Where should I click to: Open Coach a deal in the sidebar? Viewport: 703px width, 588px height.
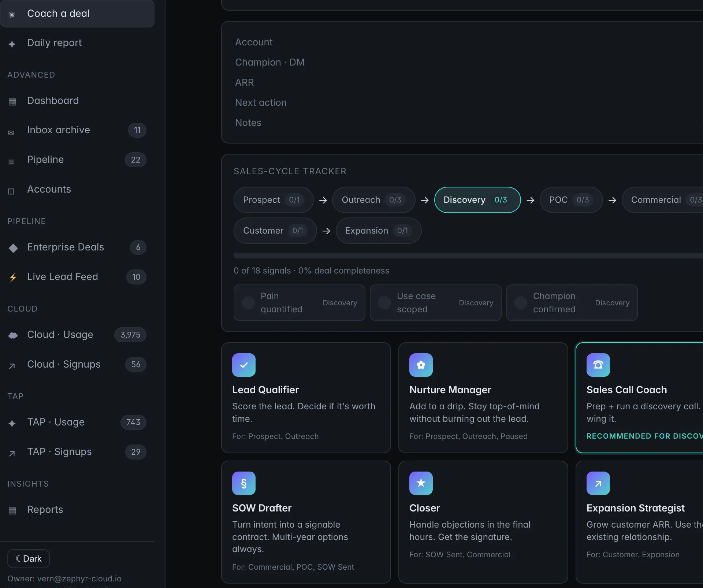tap(77, 14)
